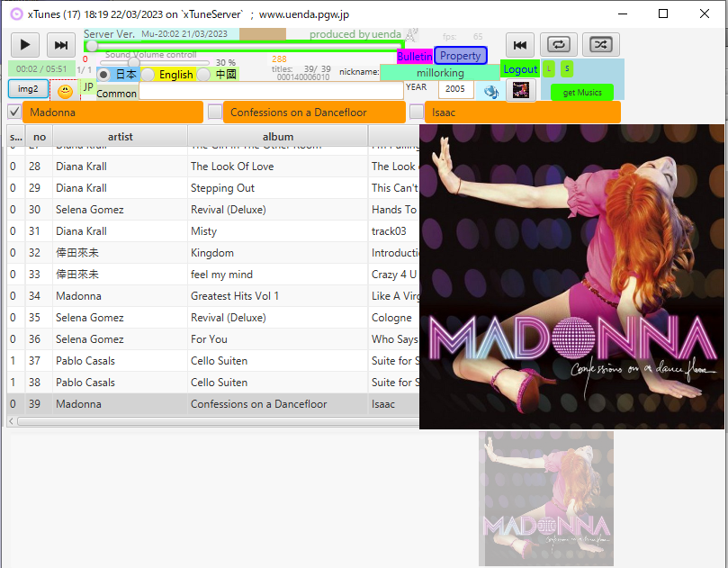728x568 pixels.
Task: Click the Logout button
Action: [520, 69]
